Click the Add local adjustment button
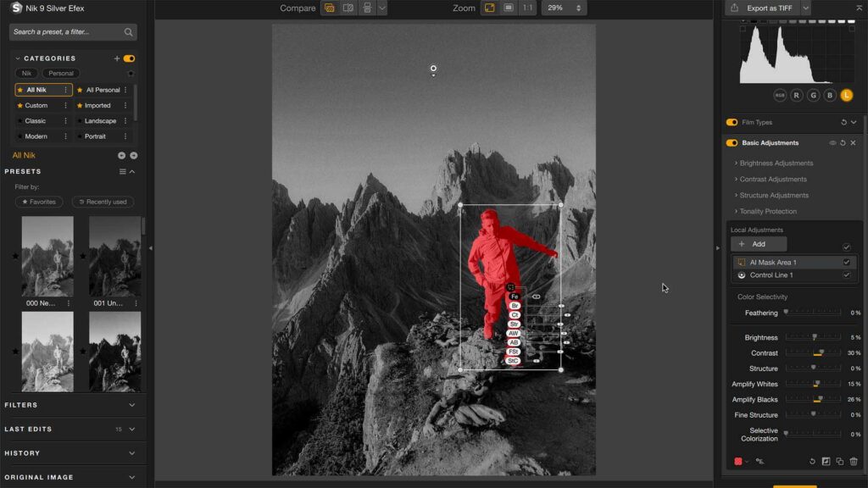This screenshot has width=868, height=488. [759, 243]
